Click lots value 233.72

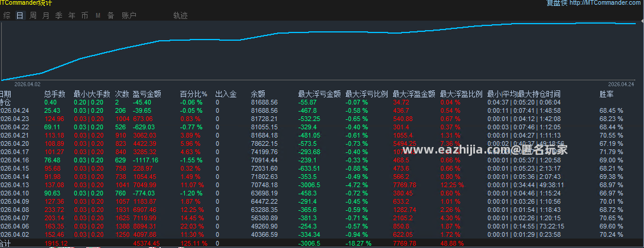(53, 210)
